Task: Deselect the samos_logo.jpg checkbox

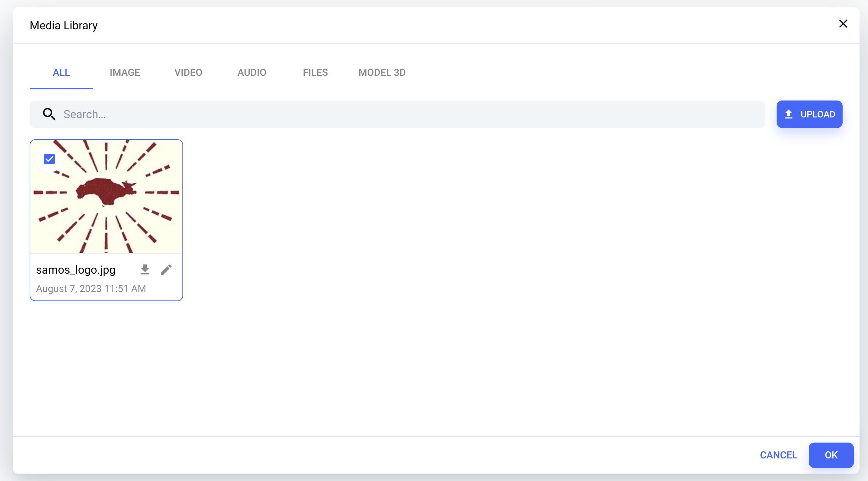Action: tap(49, 159)
